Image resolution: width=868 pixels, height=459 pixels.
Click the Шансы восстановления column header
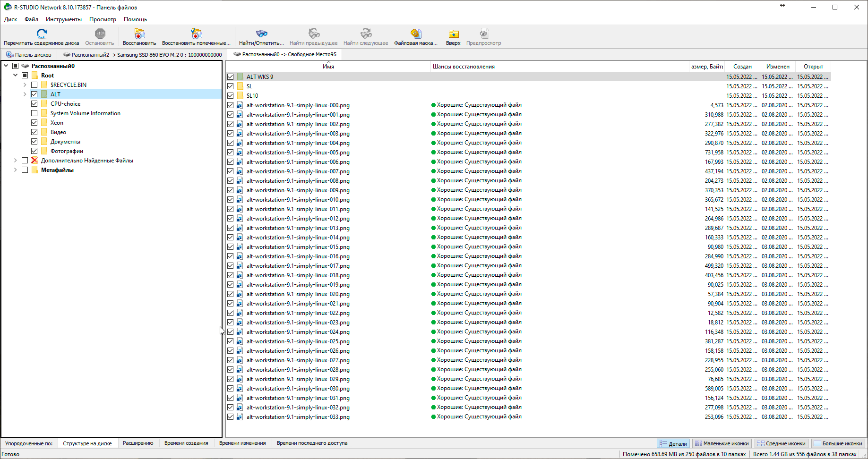pyautogui.click(x=560, y=67)
